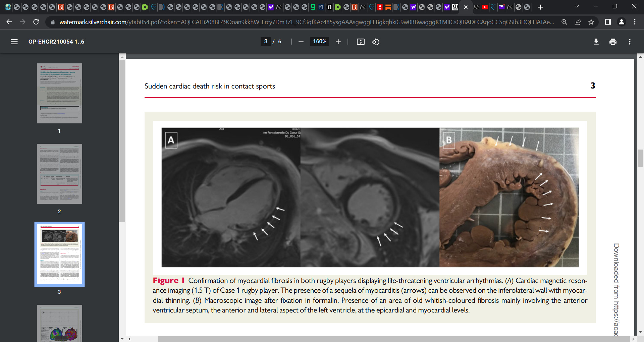This screenshot has width=644, height=342.
Task: Click the page number 3 in the page header
Action: [593, 86]
